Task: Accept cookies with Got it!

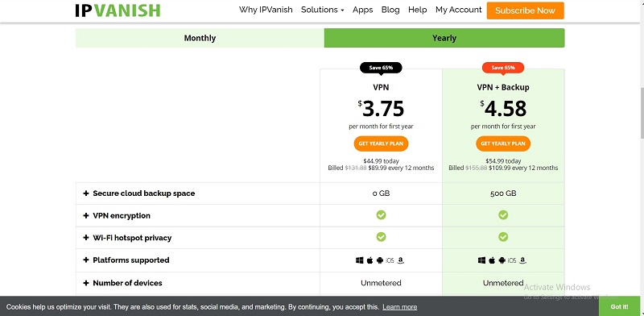Action: (x=619, y=306)
